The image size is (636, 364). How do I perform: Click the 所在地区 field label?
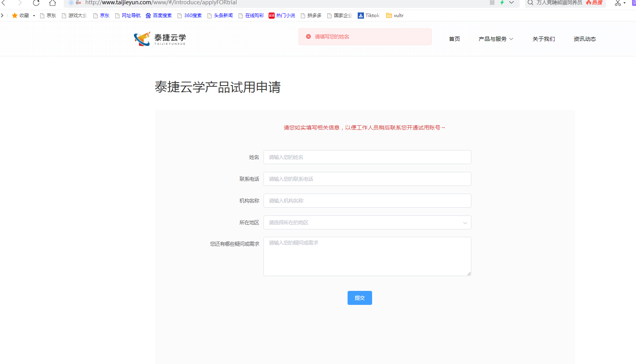249,222
